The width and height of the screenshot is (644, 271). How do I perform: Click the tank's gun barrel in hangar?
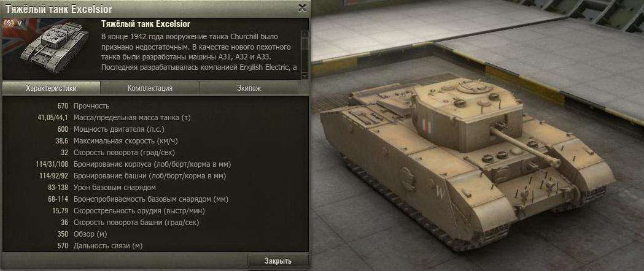point(526,147)
